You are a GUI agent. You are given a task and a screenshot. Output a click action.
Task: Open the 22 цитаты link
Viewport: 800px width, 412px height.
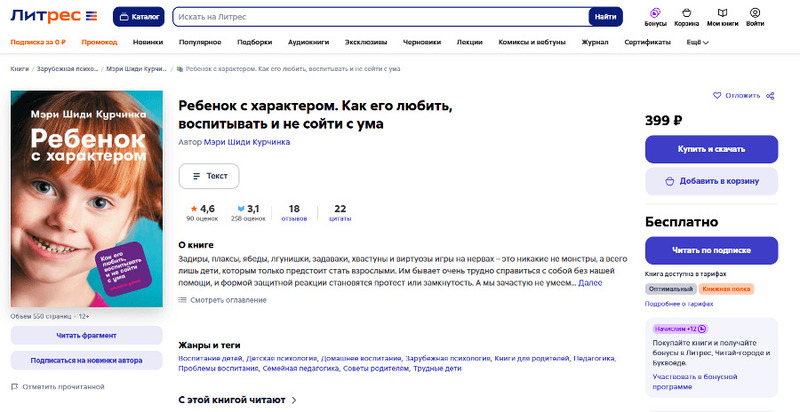(340, 213)
